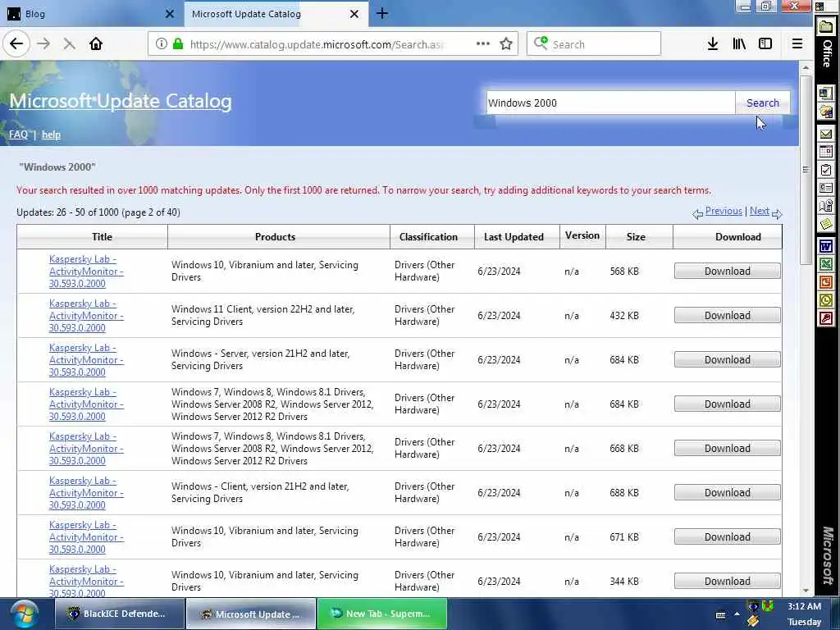Image resolution: width=840 pixels, height=630 pixels.
Task: Click the journal entry icon on Office bar
Action: [826, 206]
